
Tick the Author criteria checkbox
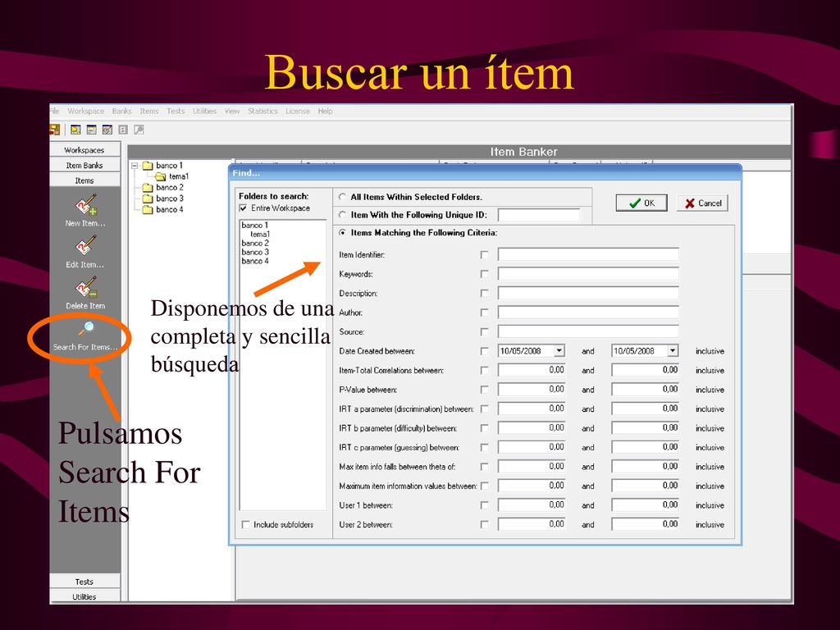pos(485,313)
